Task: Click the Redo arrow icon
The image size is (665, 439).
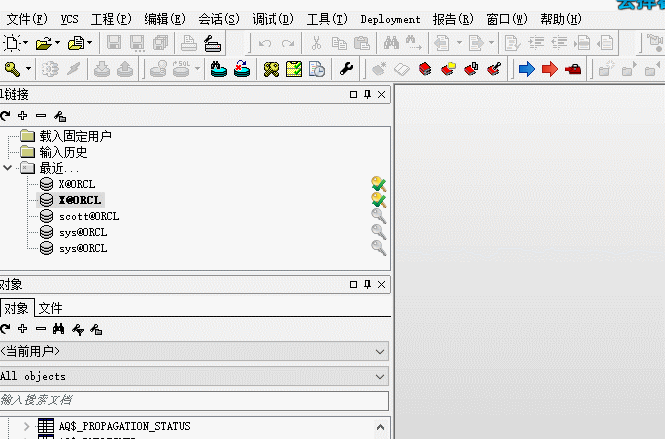Action: pos(288,43)
